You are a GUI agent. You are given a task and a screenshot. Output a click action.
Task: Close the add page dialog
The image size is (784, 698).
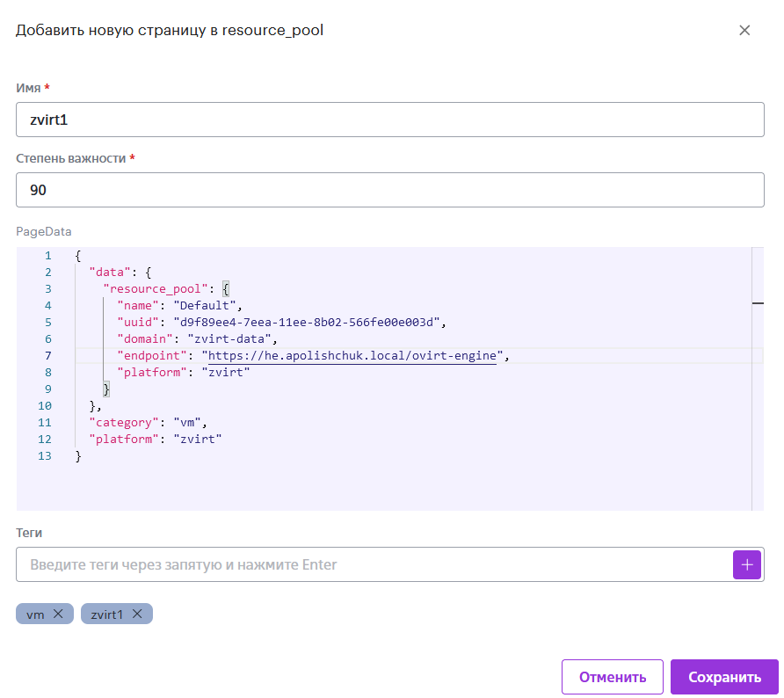tap(744, 31)
